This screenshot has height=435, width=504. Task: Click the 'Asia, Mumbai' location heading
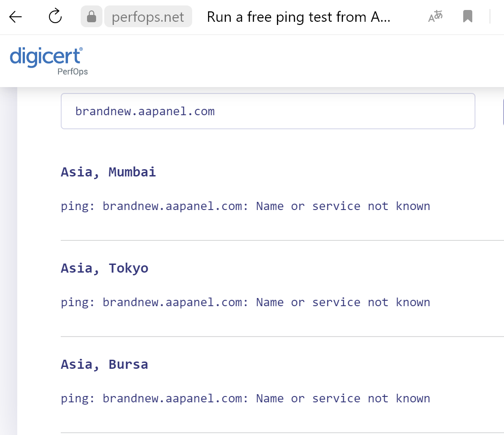click(x=108, y=172)
